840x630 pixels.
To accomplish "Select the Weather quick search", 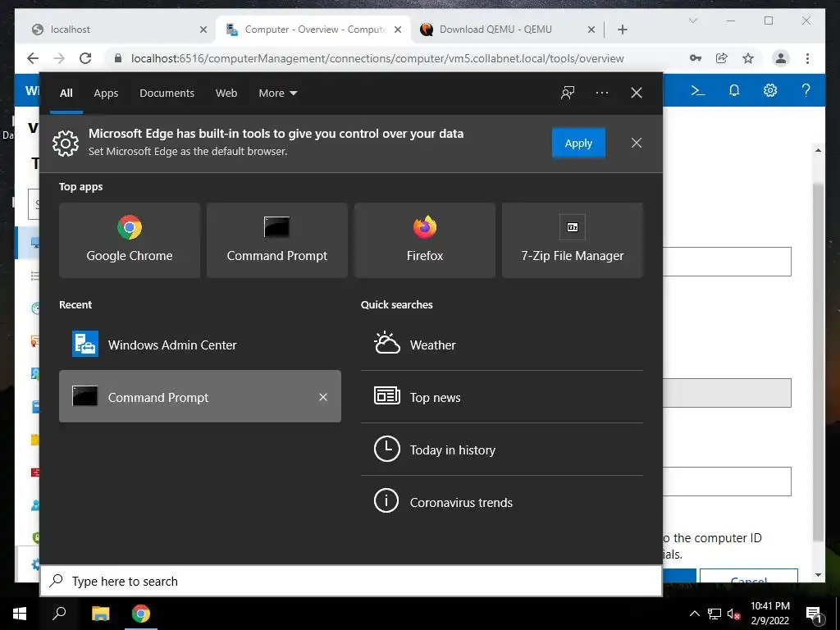I will click(502, 345).
